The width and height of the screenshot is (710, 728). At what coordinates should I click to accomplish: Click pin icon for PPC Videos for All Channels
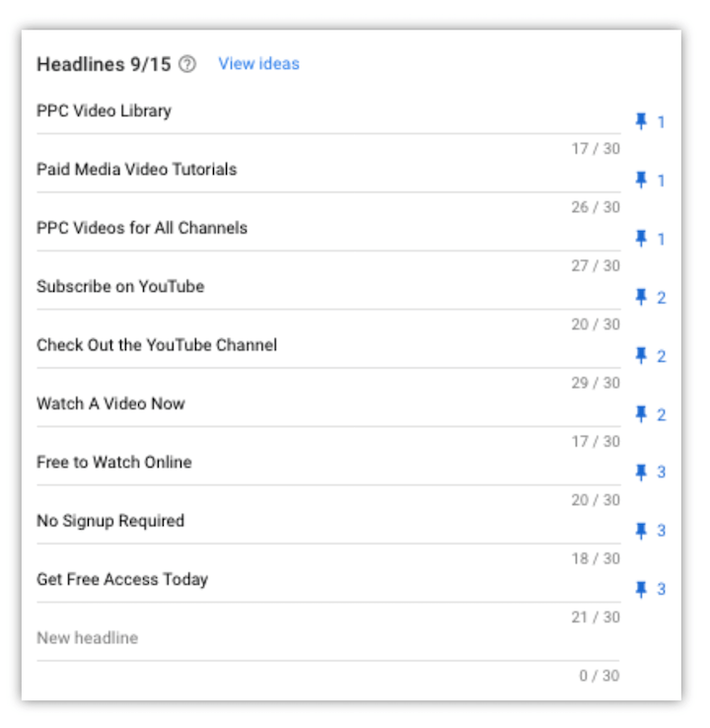pos(641,239)
